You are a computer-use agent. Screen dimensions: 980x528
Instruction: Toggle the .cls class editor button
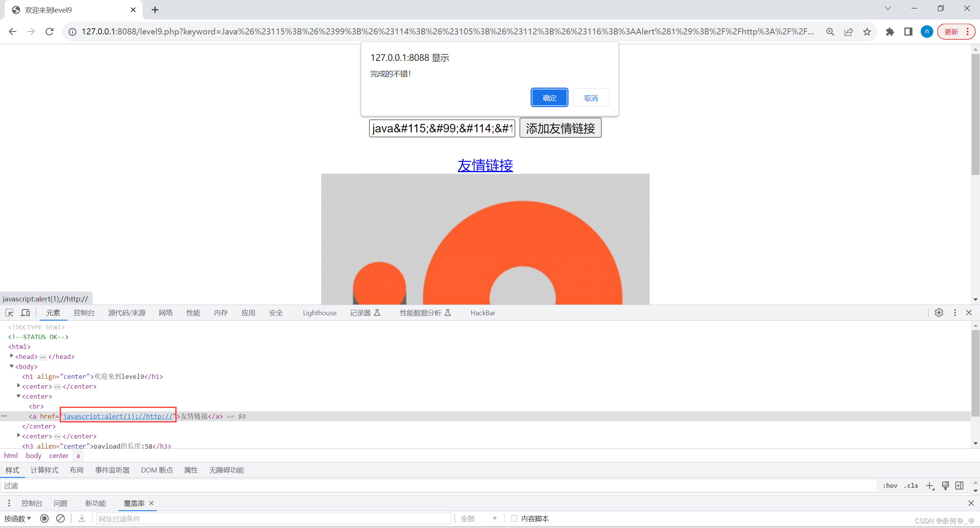pos(911,486)
